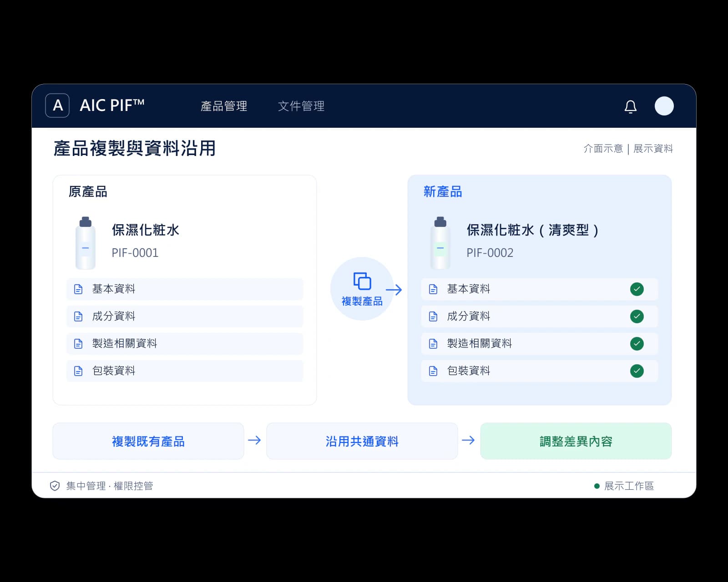The height and width of the screenshot is (582, 728).
Task: Click the 調整差異內容 step button
Action: 576,441
